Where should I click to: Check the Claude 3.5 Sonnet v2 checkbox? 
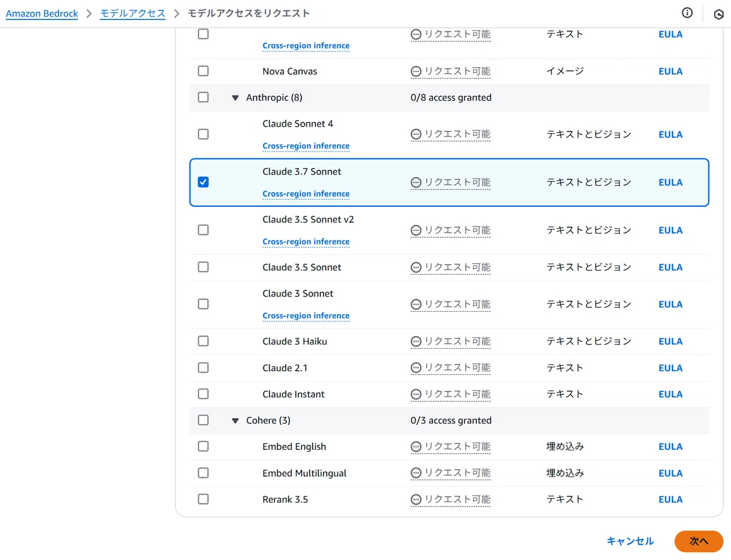tap(203, 230)
